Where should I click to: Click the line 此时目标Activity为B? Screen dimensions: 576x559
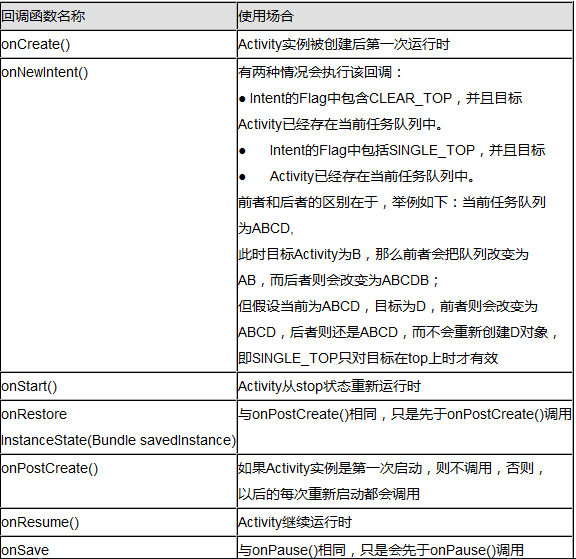click(383, 254)
